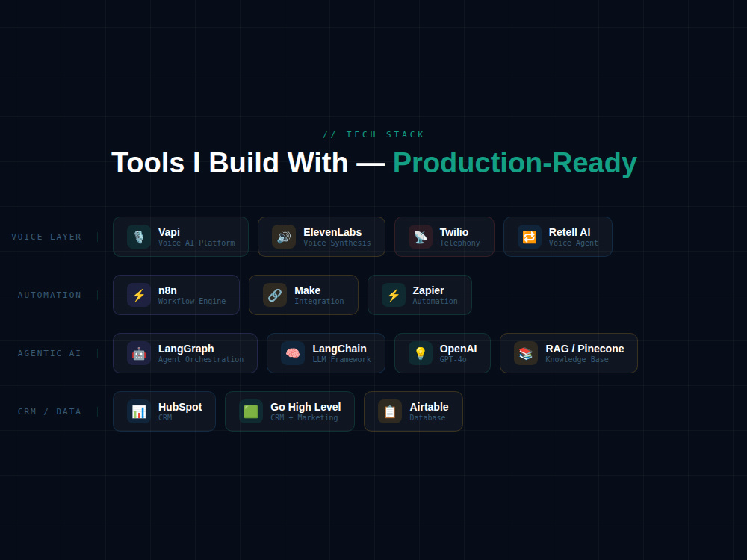Viewport: 747px width, 560px height.
Task: Click the CRM subtitle under HubSpot
Action: click(165, 417)
